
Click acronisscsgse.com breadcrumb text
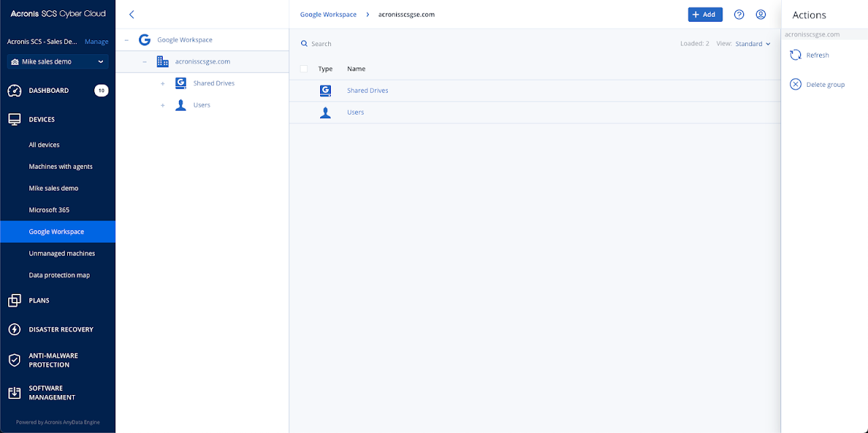coord(406,14)
